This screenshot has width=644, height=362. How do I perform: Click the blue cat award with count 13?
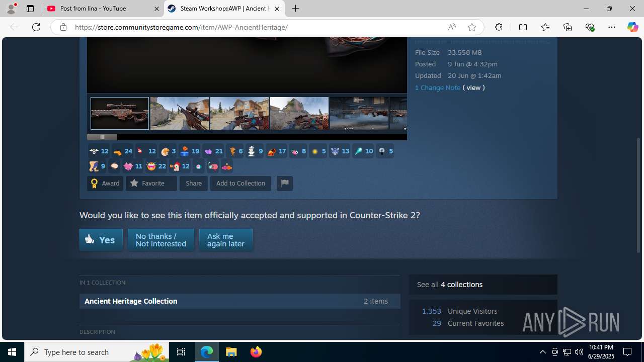[340, 151]
